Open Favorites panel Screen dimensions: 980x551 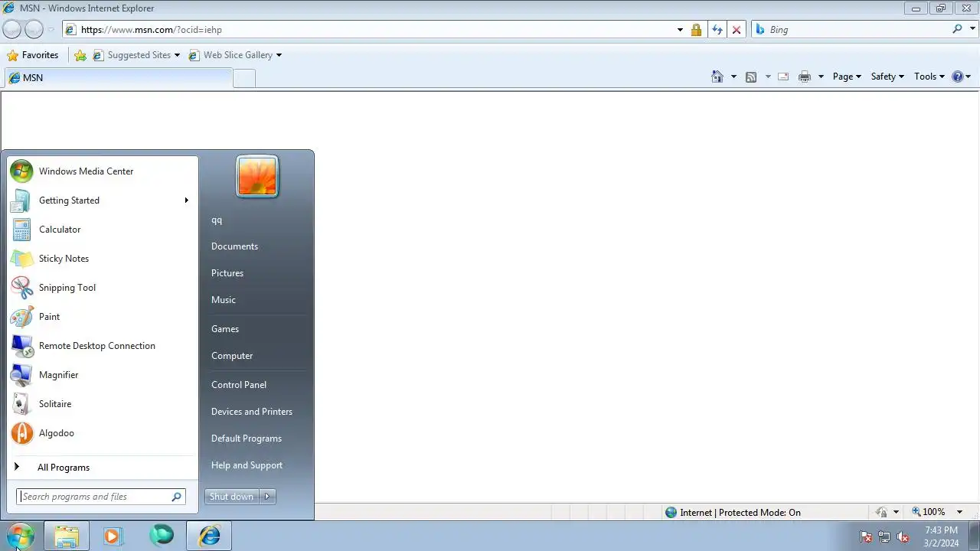click(32, 55)
